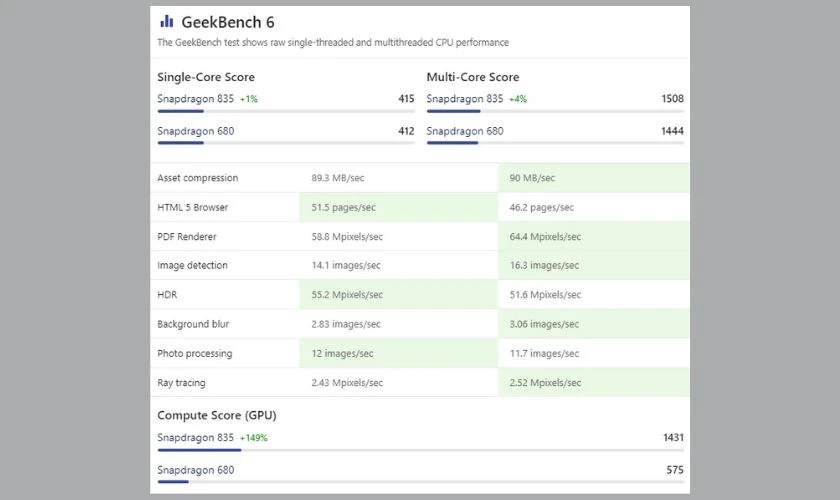Click the GeekBench 6 heading title
Viewport: 840px width, 500px height.
pos(227,22)
